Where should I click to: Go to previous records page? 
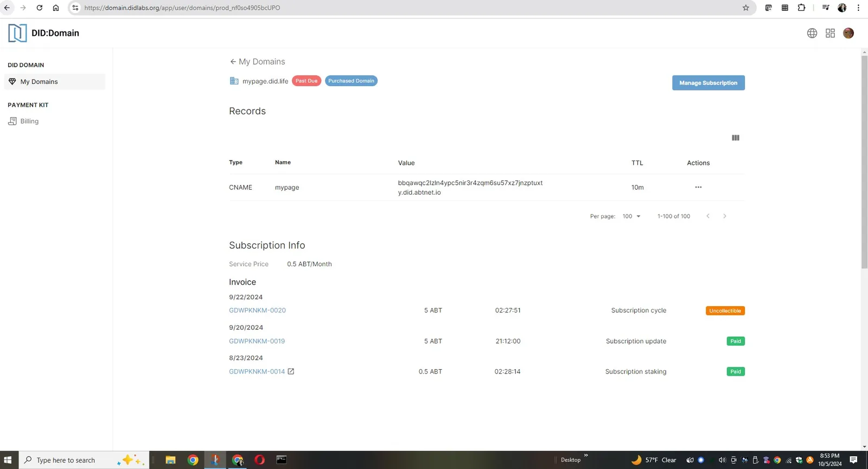(708, 216)
